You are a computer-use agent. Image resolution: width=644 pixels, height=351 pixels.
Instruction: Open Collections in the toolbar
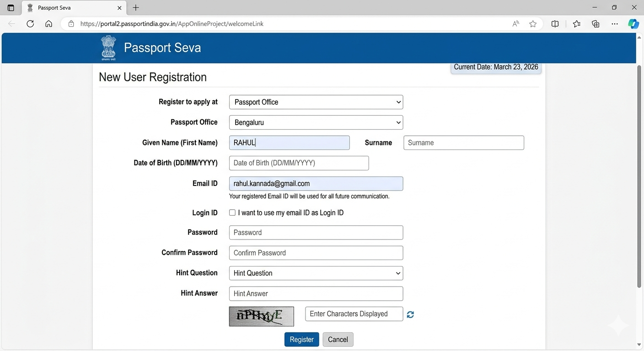point(595,23)
